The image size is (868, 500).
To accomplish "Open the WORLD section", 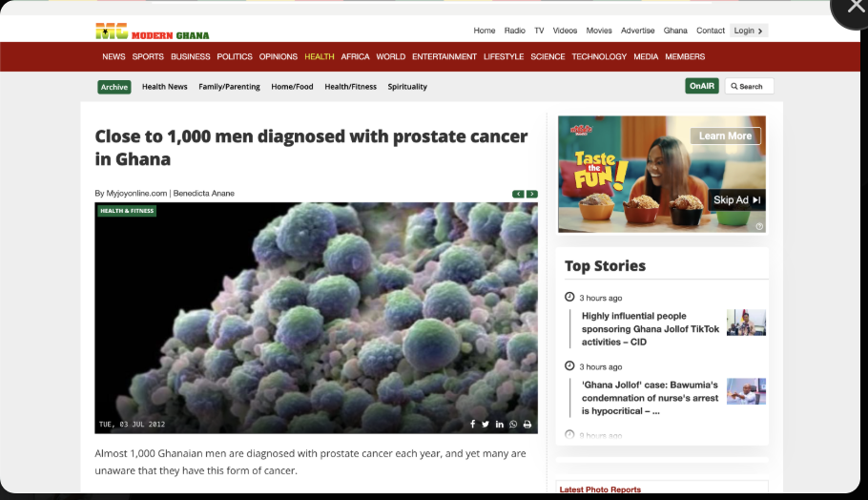I will click(391, 56).
